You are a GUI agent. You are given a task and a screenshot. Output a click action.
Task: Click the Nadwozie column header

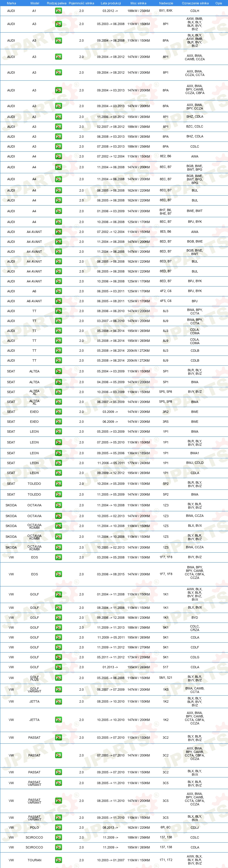pyautogui.click(x=166, y=3)
